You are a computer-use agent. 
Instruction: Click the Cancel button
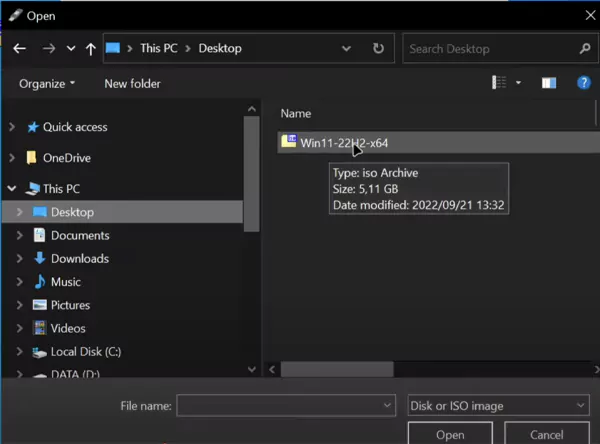tap(546, 434)
